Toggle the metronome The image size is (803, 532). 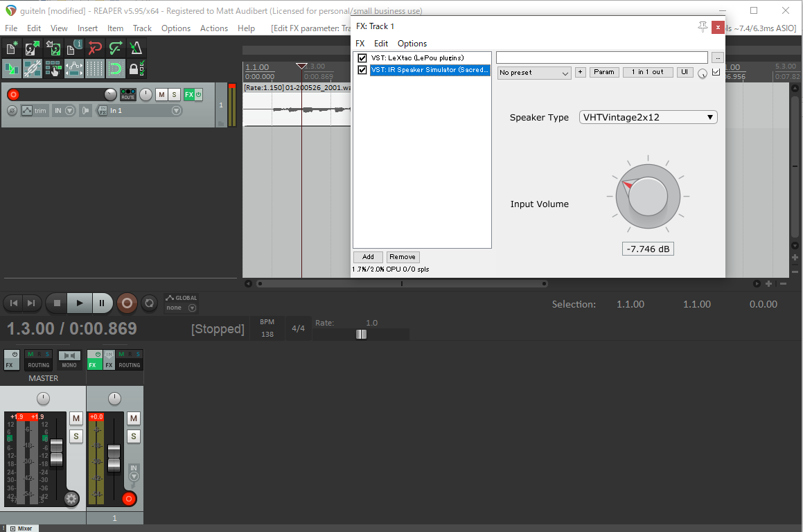tap(134, 47)
